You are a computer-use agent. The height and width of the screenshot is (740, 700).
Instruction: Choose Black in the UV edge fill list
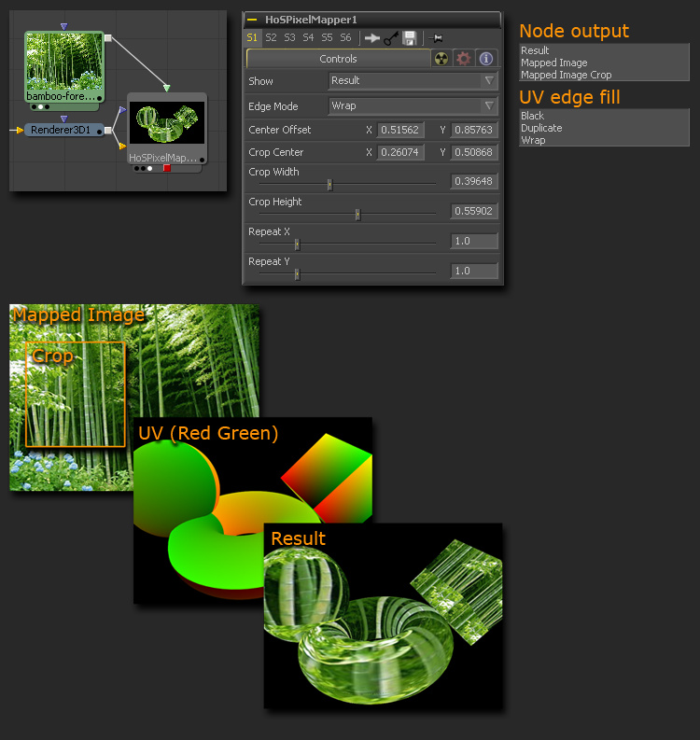pos(532,116)
